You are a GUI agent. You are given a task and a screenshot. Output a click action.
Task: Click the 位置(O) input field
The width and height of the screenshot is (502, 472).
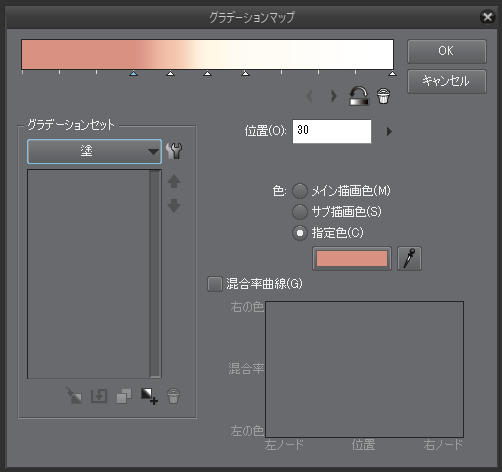point(332,131)
